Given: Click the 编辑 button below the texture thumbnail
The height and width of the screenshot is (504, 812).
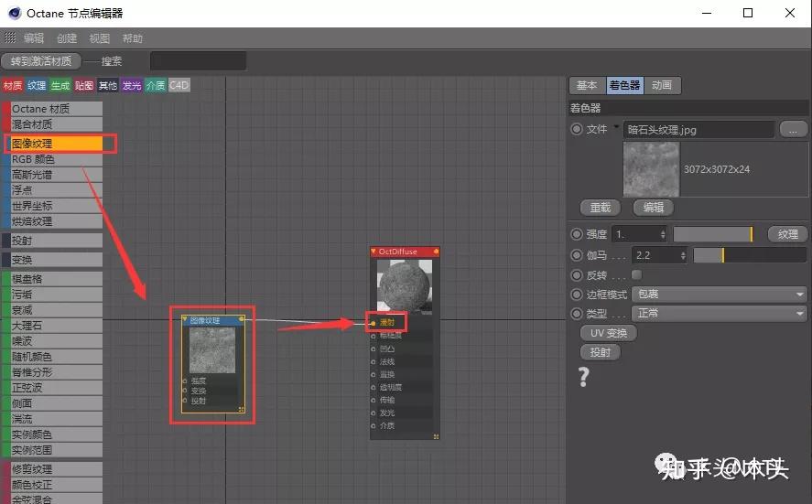Looking at the screenshot, I should (x=654, y=208).
